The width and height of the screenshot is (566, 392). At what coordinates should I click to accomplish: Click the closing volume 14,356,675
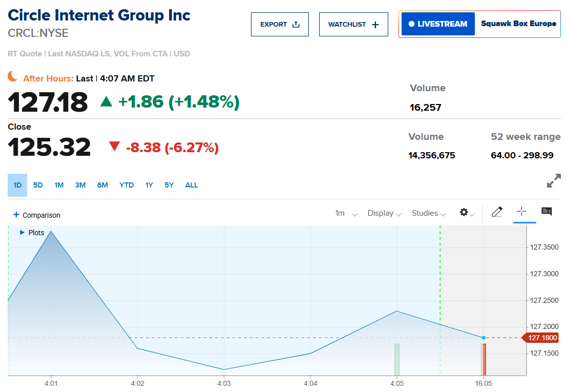[x=432, y=156]
